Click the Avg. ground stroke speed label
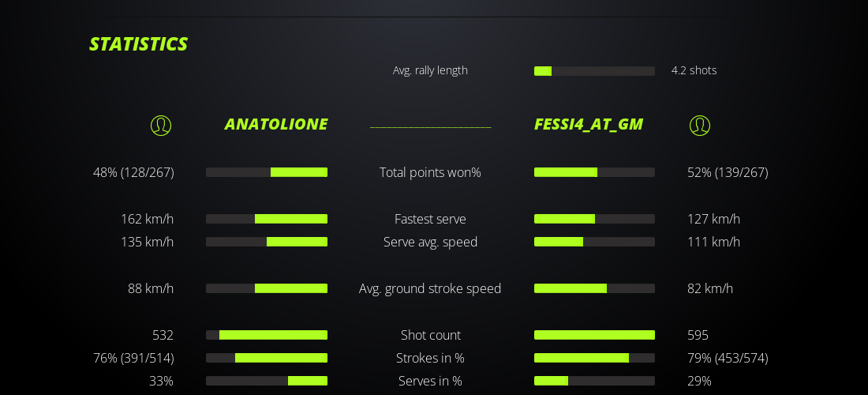 (x=430, y=288)
